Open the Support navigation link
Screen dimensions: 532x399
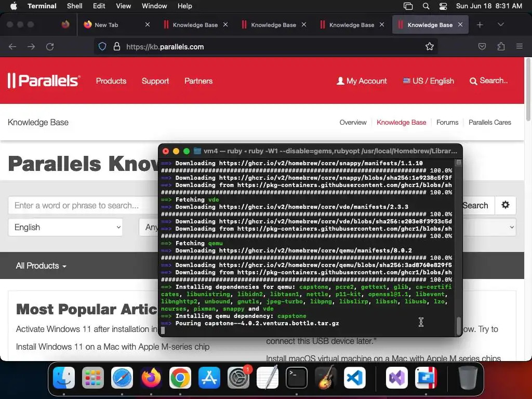click(x=155, y=81)
